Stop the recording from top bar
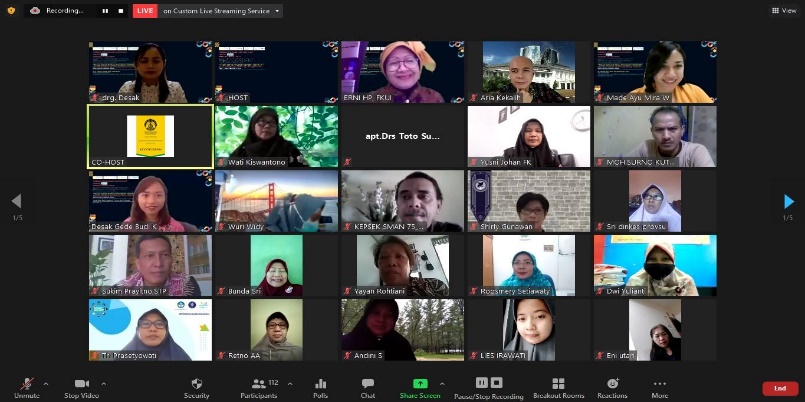805x402 pixels. tap(120, 11)
